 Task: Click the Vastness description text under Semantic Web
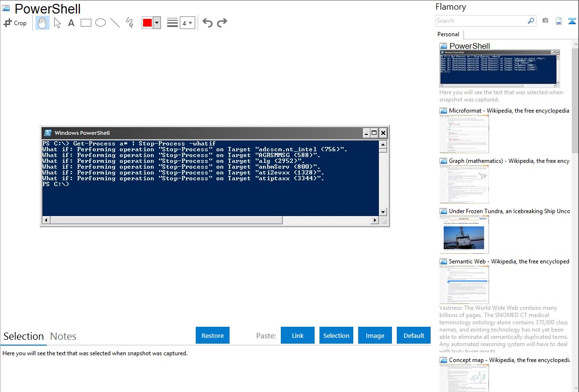click(504, 329)
